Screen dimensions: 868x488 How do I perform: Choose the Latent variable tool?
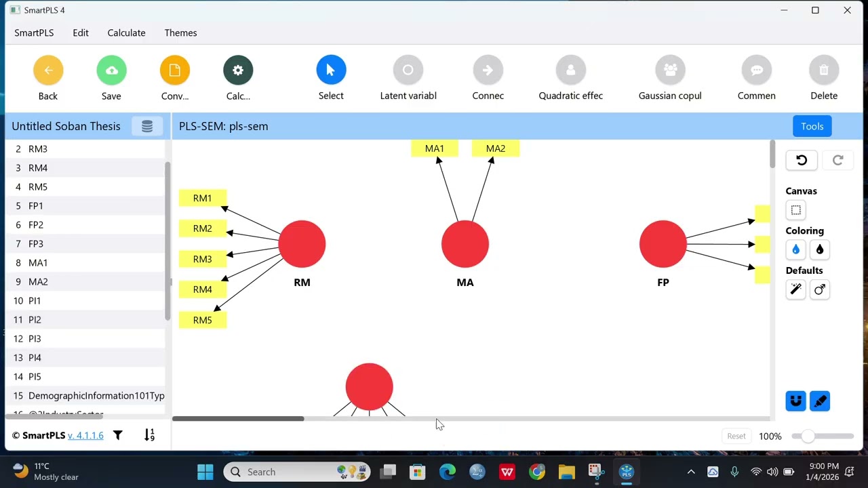point(408,70)
